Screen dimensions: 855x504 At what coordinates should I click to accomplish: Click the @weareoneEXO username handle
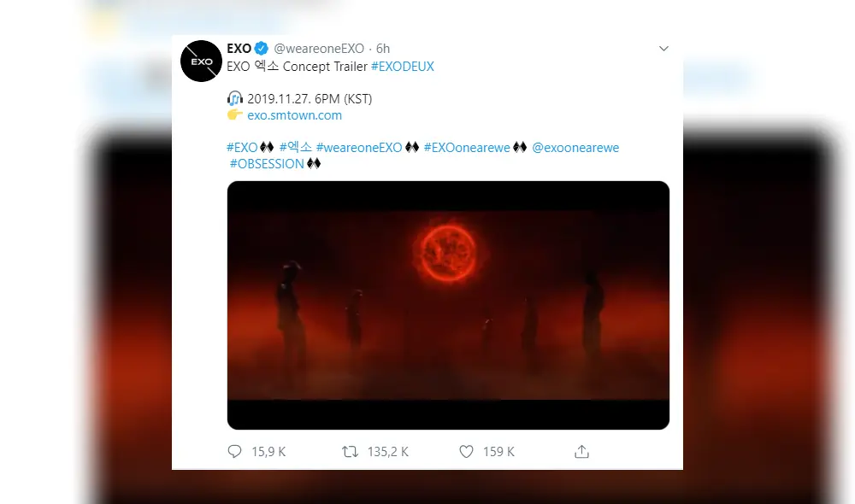click(318, 49)
